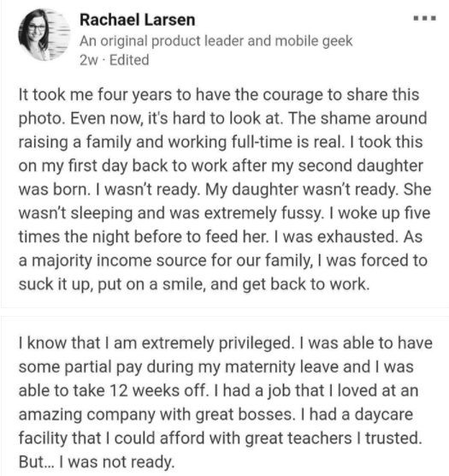Click the words 'amazing company with great bosses'

coord(157,414)
